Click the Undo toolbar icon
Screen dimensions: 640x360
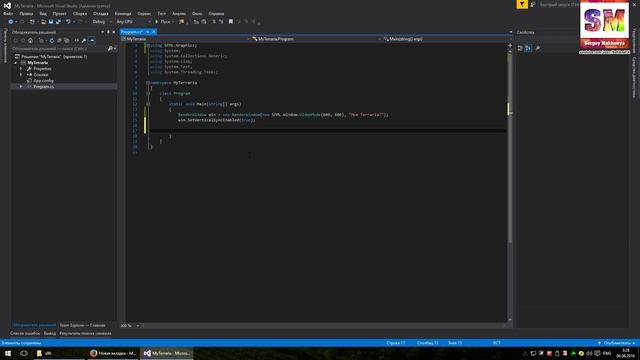pos(68,22)
